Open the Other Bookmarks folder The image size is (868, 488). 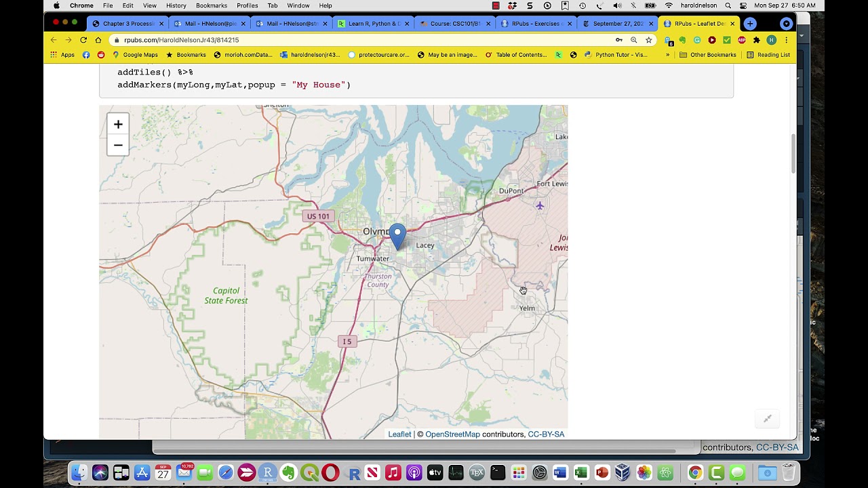click(707, 55)
